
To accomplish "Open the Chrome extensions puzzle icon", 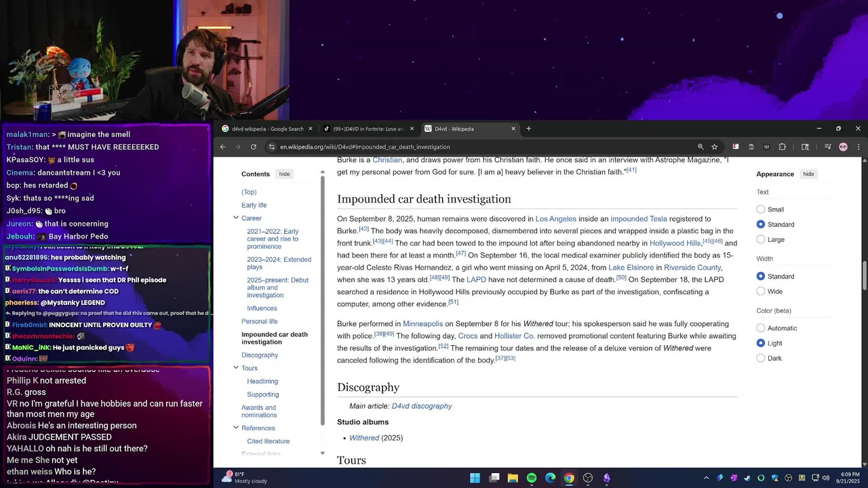I will click(x=782, y=147).
